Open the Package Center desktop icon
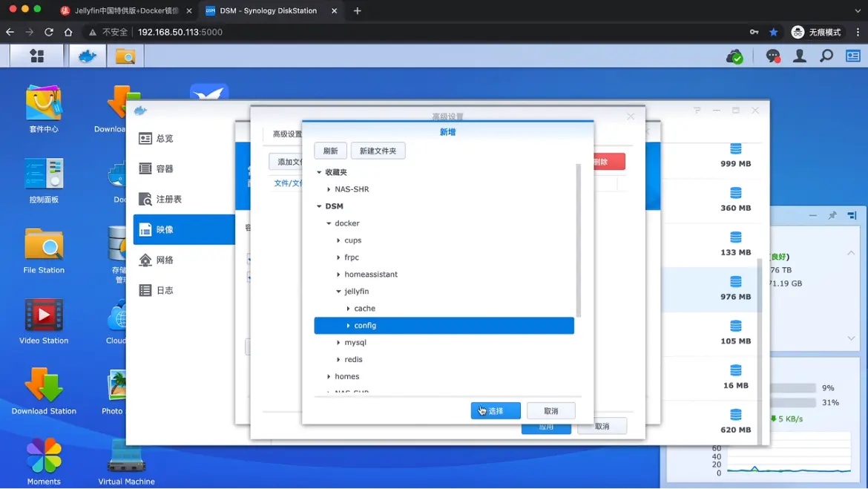The image size is (868, 489). click(44, 108)
